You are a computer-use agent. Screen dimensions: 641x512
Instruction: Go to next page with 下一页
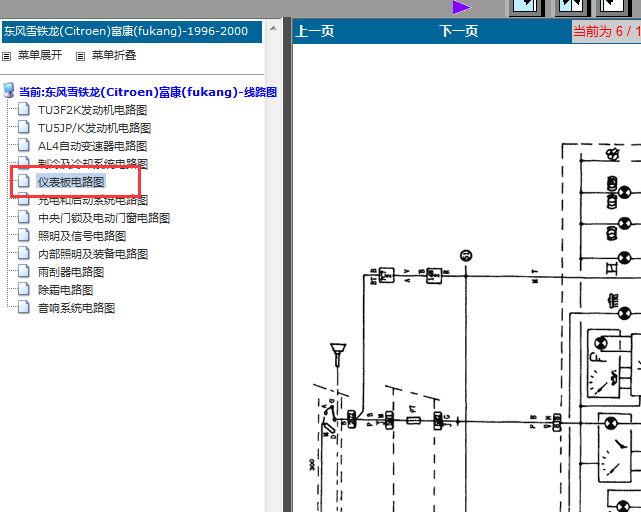coord(459,31)
